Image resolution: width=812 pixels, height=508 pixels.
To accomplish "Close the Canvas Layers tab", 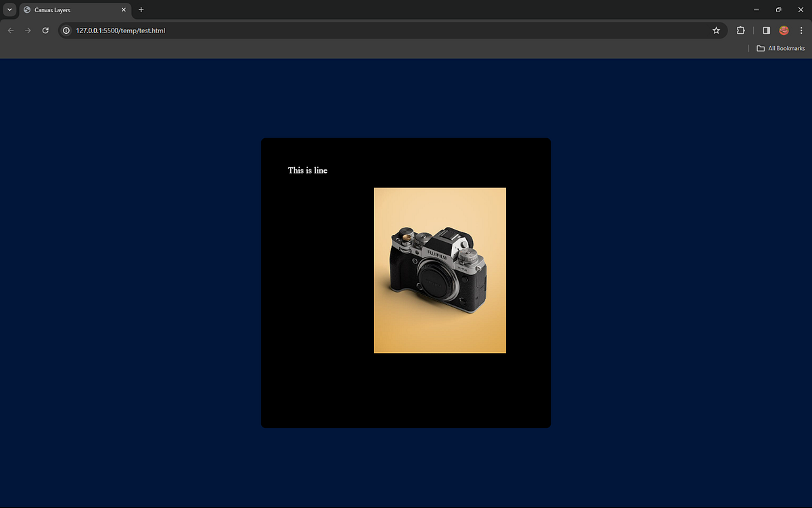I will pyautogui.click(x=123, y=9).
